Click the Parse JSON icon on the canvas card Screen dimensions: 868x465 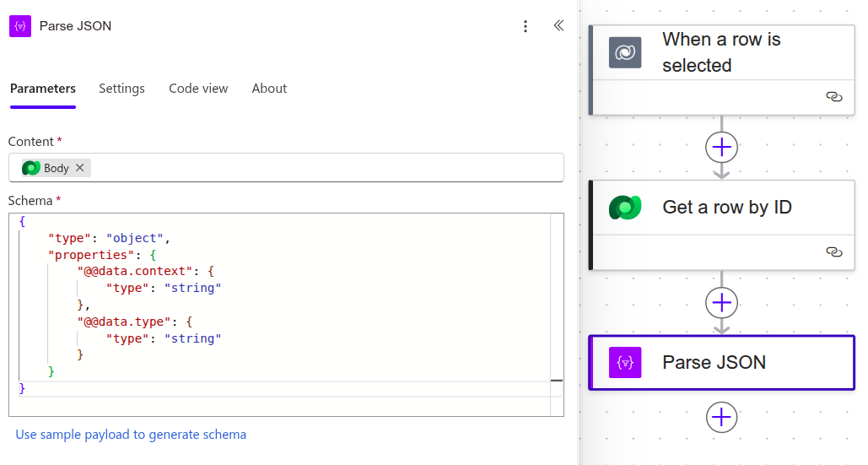625,363
